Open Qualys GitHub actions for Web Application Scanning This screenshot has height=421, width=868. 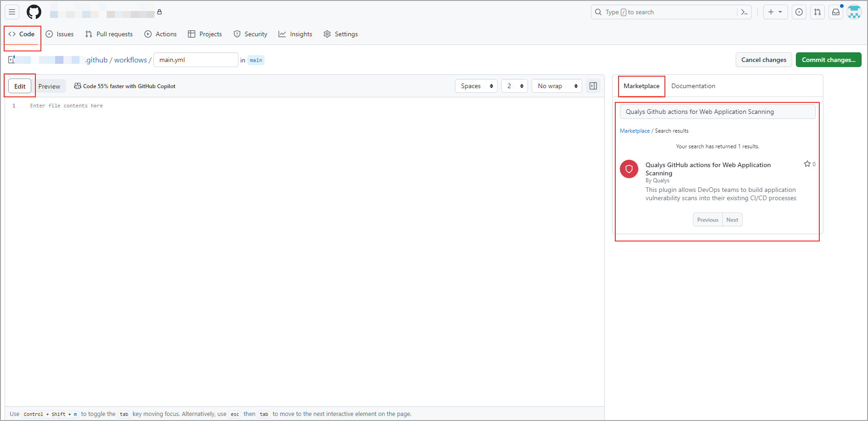tap(708, 169)
